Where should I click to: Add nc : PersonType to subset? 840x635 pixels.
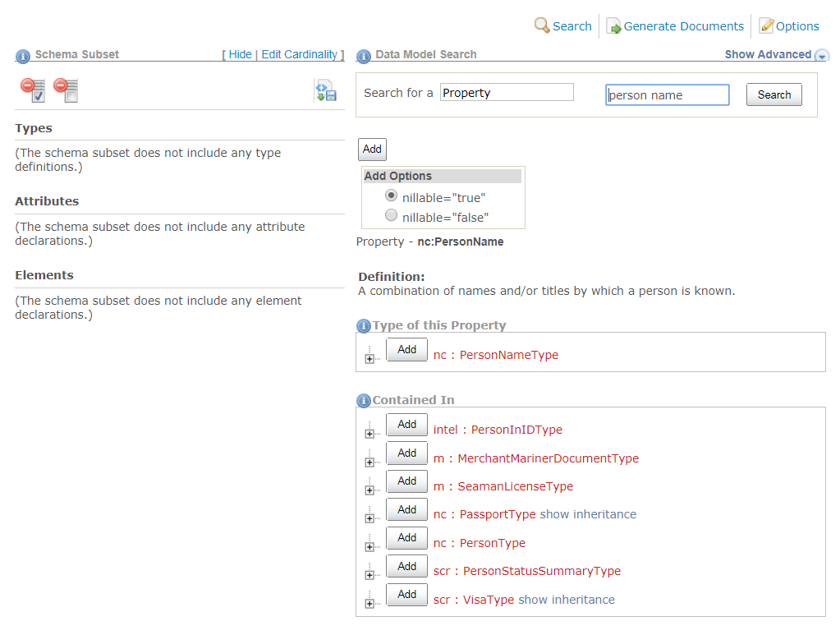[406, 538]
